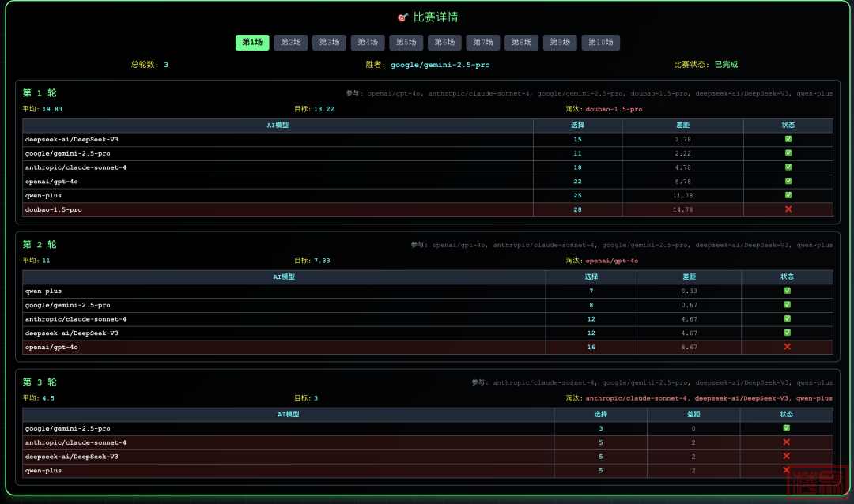Screen dimensions: 854x504
Task: Click the 第 2 轮 heading
Action: [40, 245]
